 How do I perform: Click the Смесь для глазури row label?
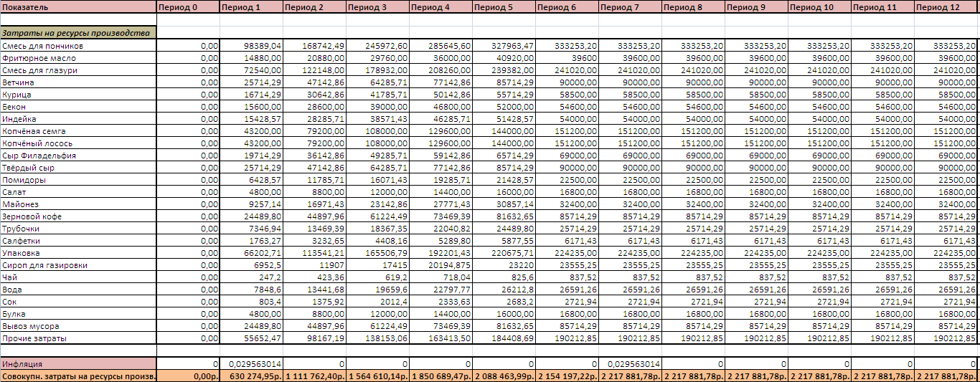(78, 70)
